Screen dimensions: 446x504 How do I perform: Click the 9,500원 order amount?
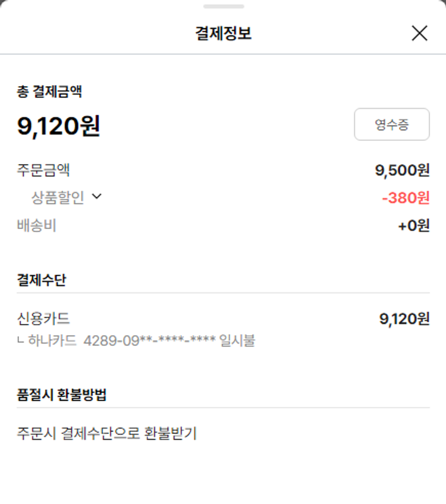point(402,171)
